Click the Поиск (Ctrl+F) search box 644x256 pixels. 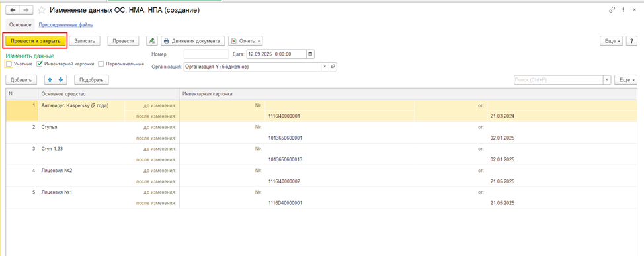tap(559, 80)
